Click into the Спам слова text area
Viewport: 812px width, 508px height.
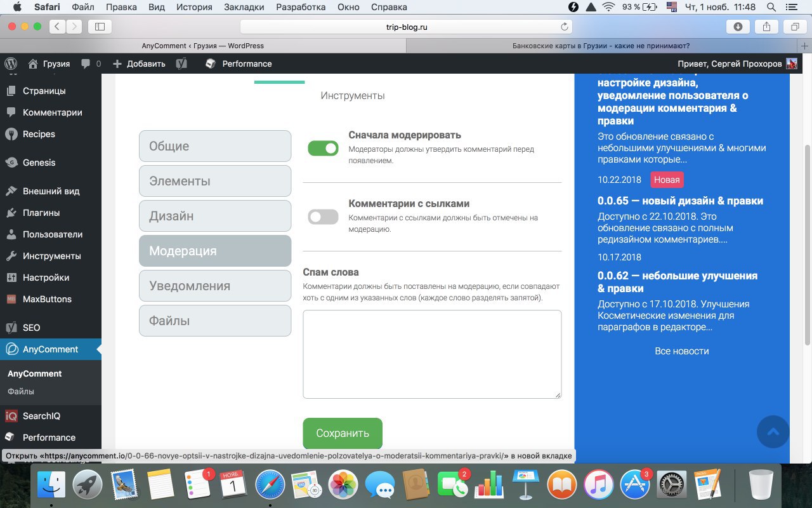pyautogui.click(x=432, y=354)
